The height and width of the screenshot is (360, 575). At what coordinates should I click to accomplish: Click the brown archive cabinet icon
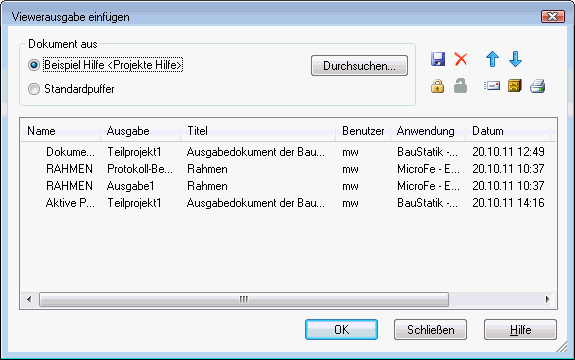tap(514, 86)
